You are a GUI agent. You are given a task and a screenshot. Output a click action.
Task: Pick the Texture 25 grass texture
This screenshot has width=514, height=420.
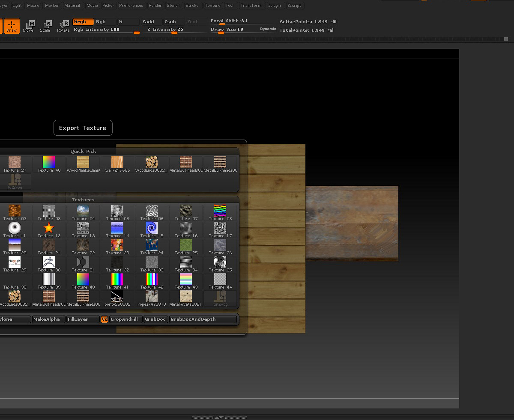pyautogui.click(x=186, y=247)
